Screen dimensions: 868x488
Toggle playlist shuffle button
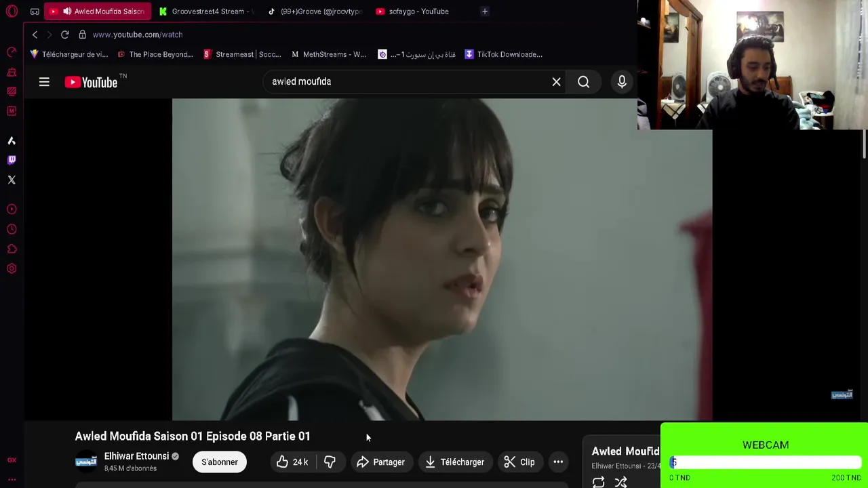tap(620, 482)
